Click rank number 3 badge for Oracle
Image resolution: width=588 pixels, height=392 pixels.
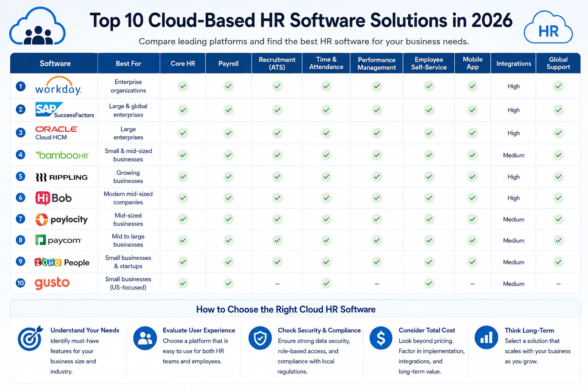point(21,133)
